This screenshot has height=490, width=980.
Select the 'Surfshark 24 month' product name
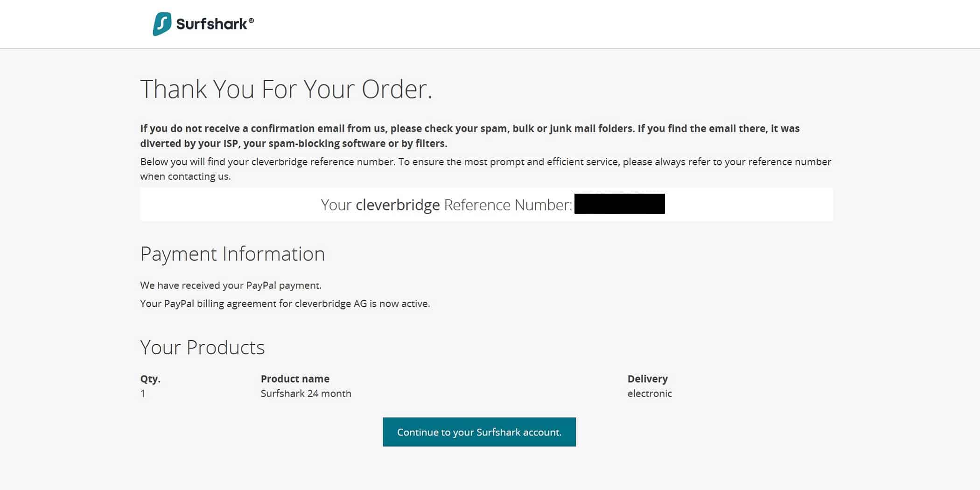coord(306,393)
